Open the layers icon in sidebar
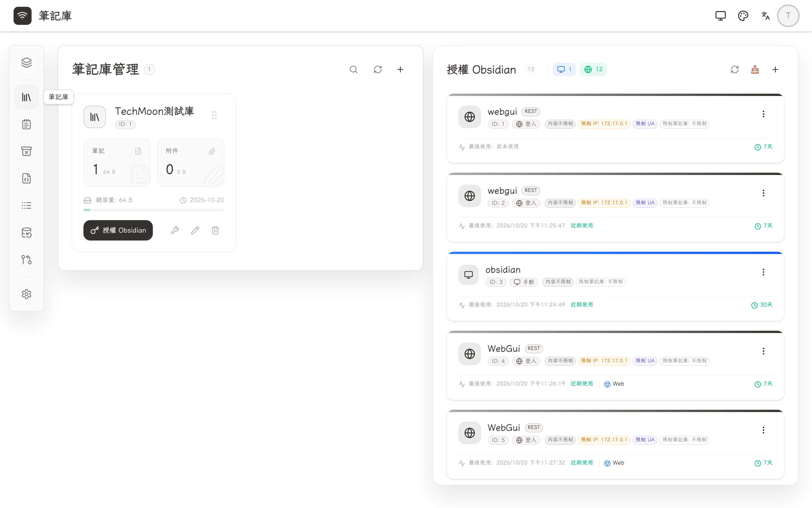 click(x=27, y=62)
